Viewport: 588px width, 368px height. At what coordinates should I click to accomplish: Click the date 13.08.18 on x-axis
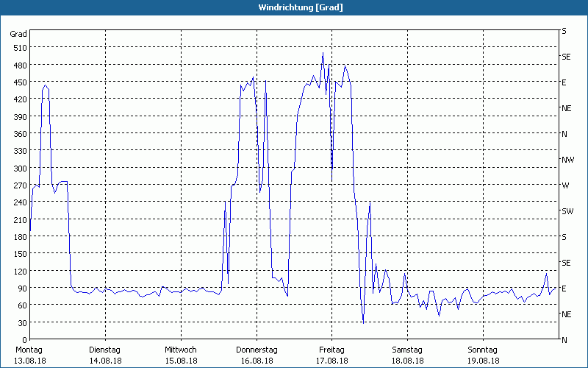(29, 361)
